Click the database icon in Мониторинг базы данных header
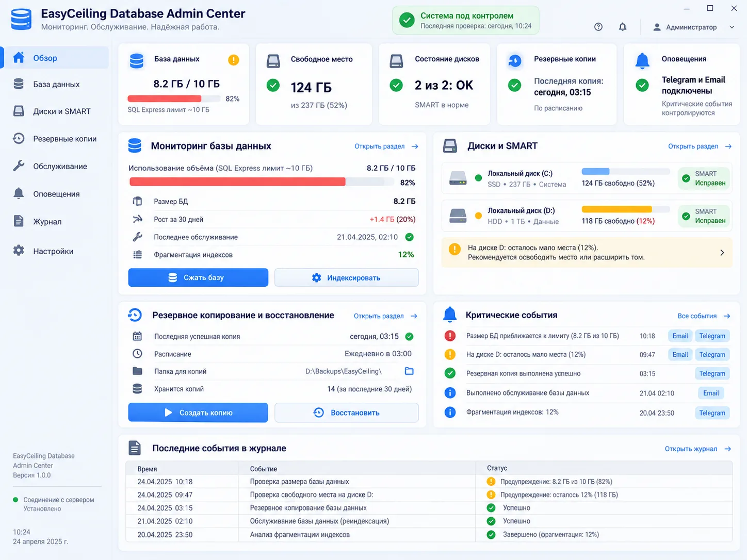The image size is (747, 560). point(135,146)
